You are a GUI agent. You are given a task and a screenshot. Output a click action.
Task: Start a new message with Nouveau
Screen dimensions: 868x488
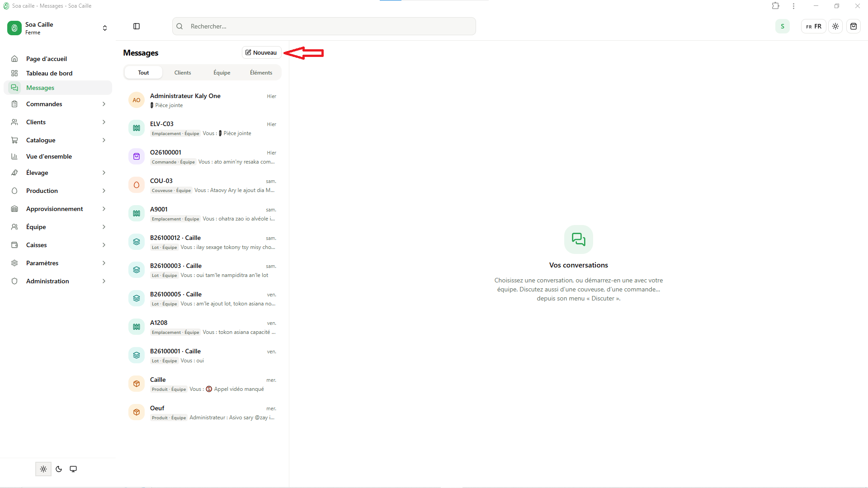tap(261, 53)
